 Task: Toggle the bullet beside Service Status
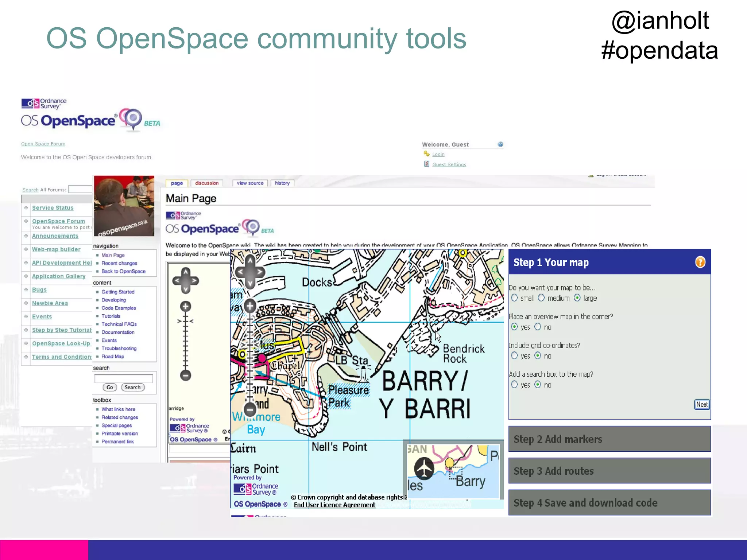click(x=26, y=207)
